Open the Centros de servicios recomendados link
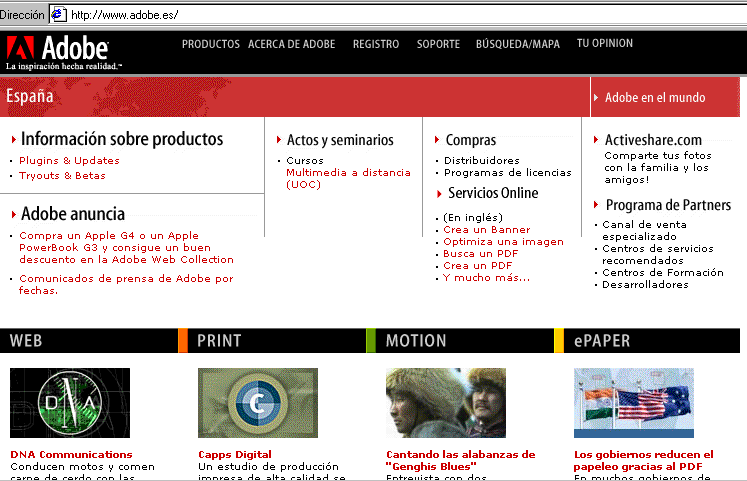The width and height of the screenshot is (747, 481). point(658,254)
